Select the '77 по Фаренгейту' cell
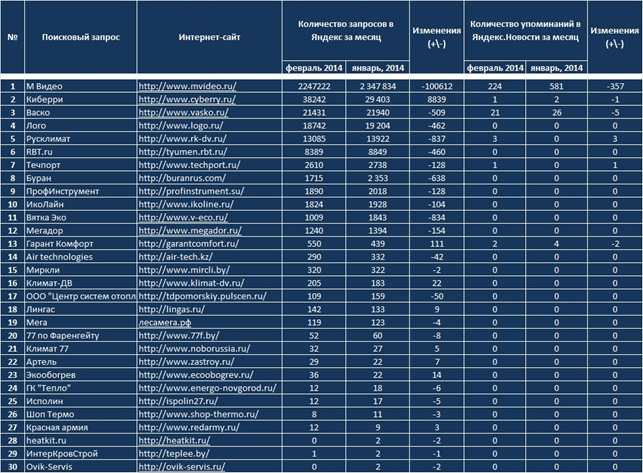 (x=80, y=336)
